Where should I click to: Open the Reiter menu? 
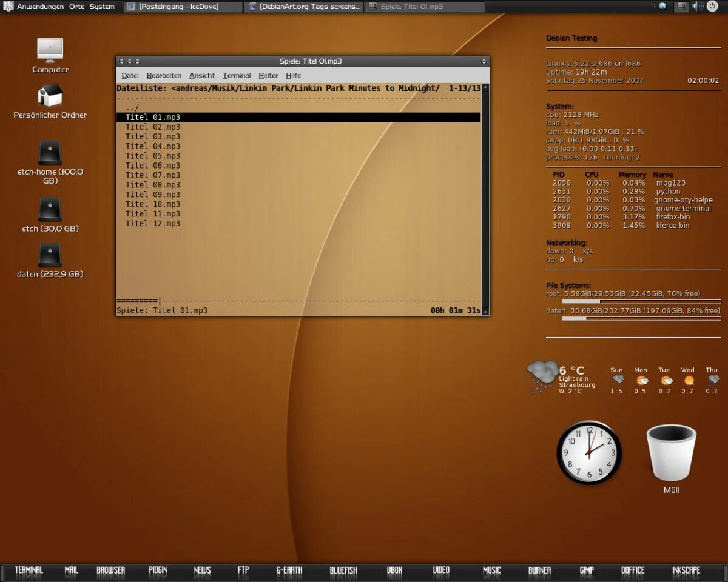tap(268, 75)
